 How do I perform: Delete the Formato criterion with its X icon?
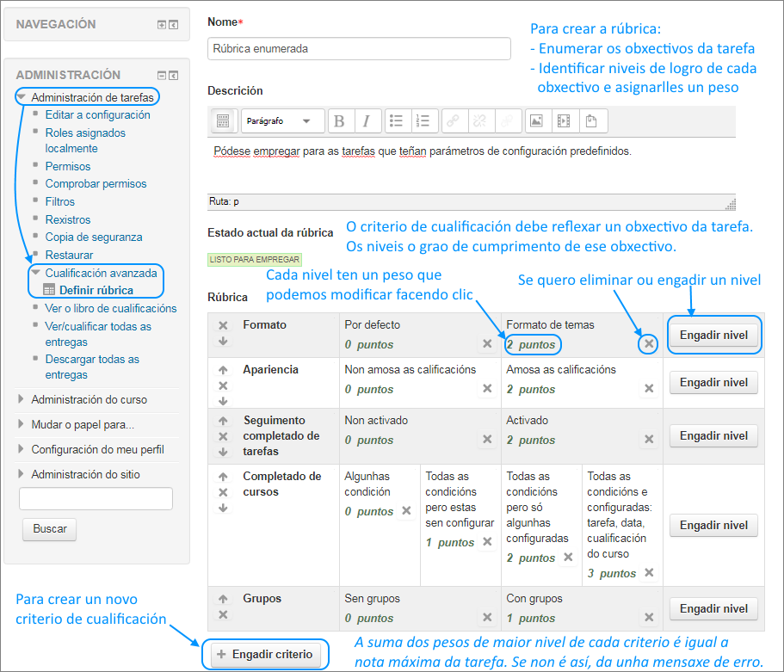pyautogui.click(x=223, y=326)
